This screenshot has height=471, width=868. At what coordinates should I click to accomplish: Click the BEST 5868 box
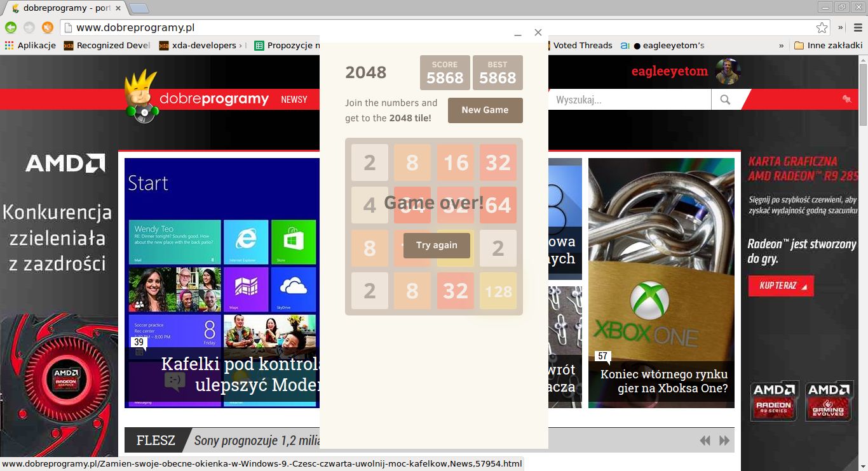pyautogui.click(x=498, y=72)
